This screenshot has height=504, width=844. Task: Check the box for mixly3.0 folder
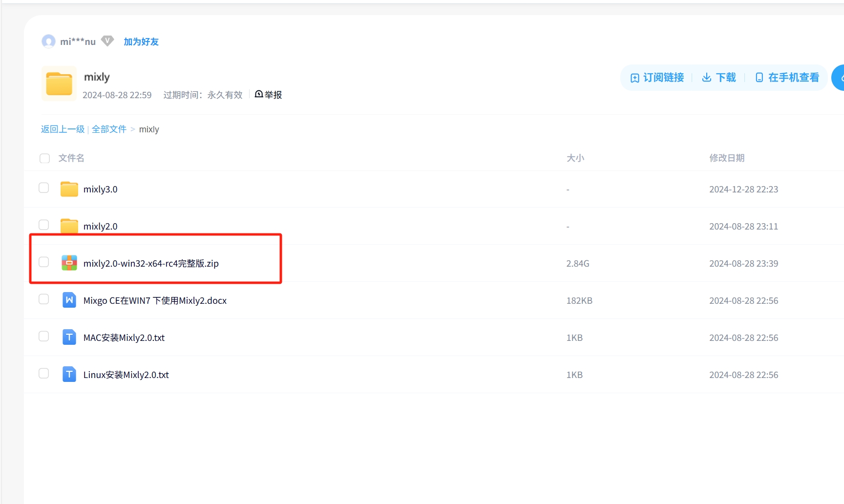click(44, 188)
